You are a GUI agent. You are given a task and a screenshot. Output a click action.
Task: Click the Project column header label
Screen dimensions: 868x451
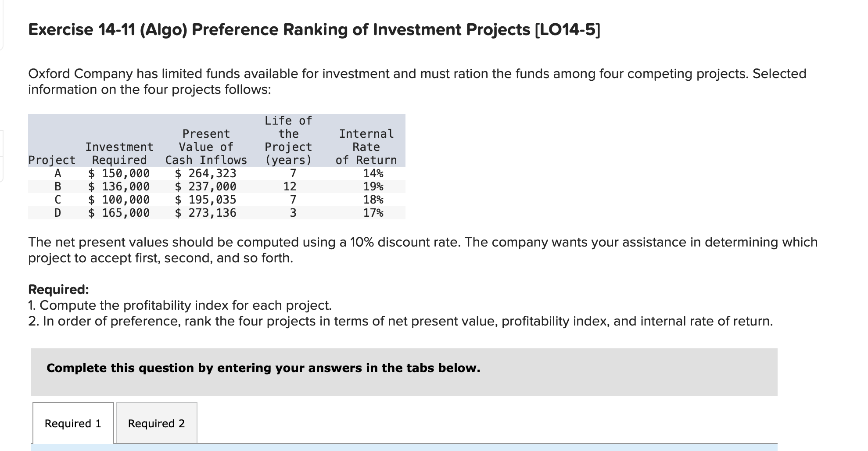tap(52, 160)
